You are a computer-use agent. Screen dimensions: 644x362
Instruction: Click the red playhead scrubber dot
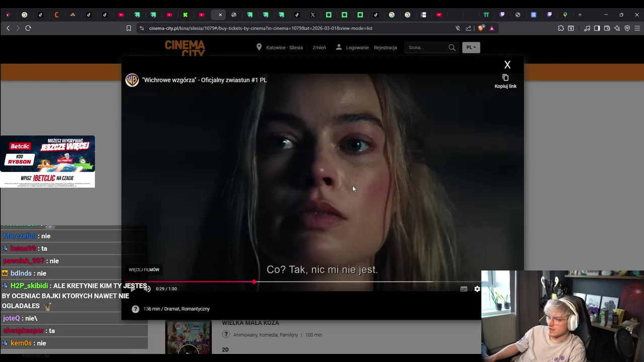click(254, 282)
